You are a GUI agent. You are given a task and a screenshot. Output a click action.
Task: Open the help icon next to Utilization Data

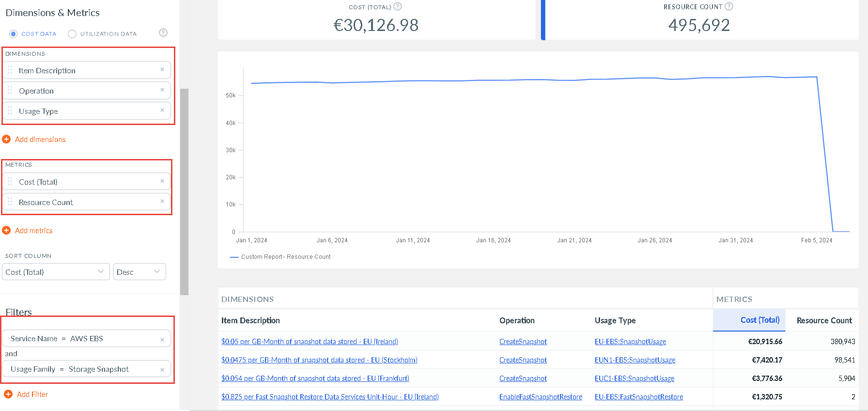click(x=163, y=32)
